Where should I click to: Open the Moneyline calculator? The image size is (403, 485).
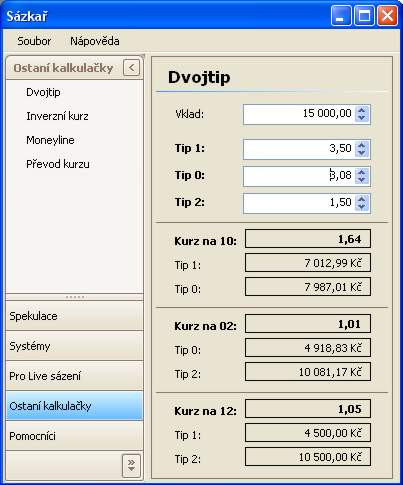pos(50,140)
